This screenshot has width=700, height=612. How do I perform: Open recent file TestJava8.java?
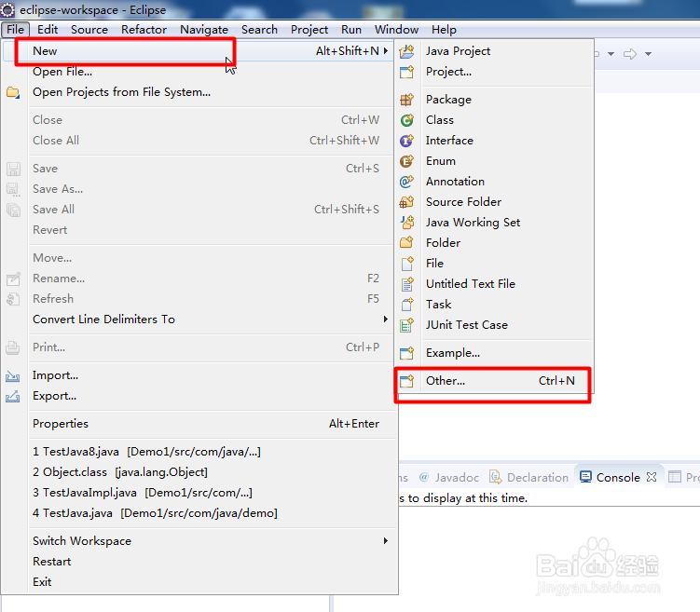click(x=199, y=452)
